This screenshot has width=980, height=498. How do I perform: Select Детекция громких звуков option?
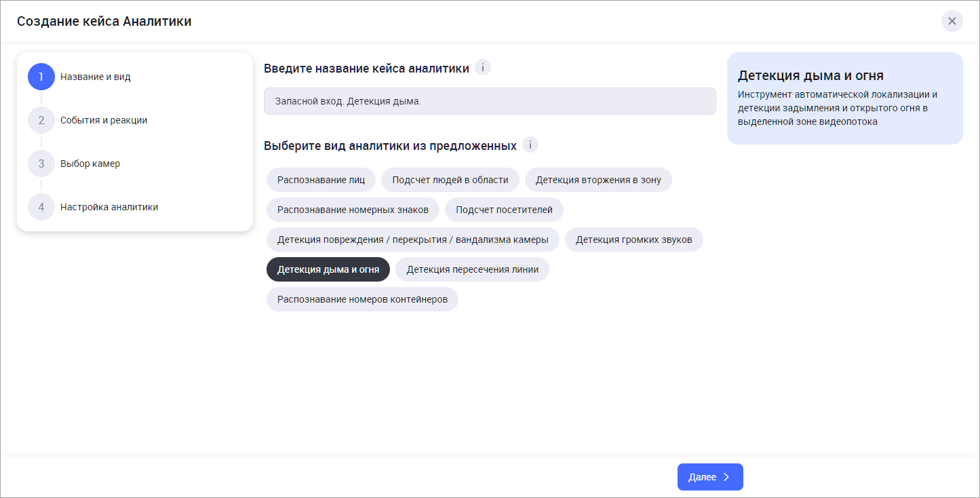pos(633,240)
